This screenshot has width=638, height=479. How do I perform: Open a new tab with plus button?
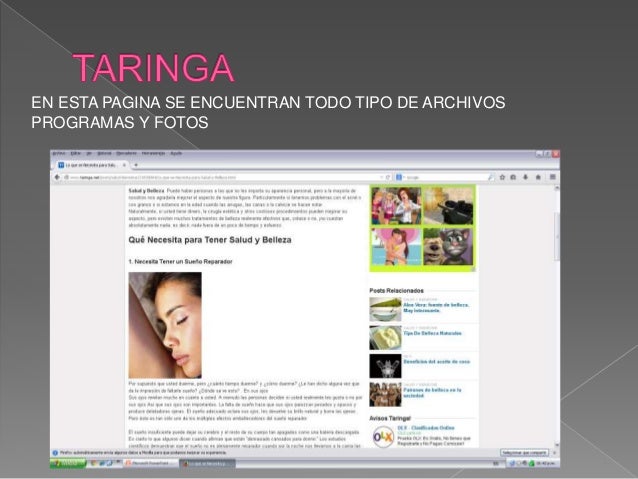click(136, 165)
